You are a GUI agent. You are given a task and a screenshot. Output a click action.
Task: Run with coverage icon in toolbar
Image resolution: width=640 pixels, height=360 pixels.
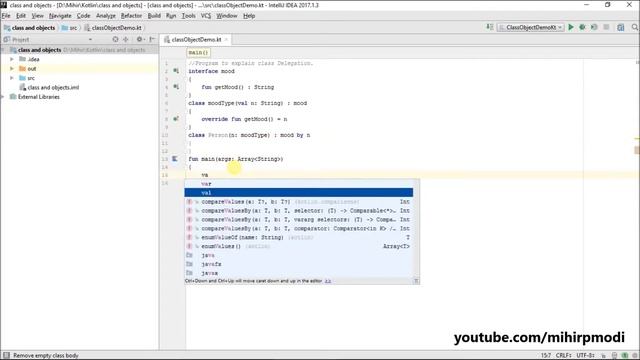point(594,27)
